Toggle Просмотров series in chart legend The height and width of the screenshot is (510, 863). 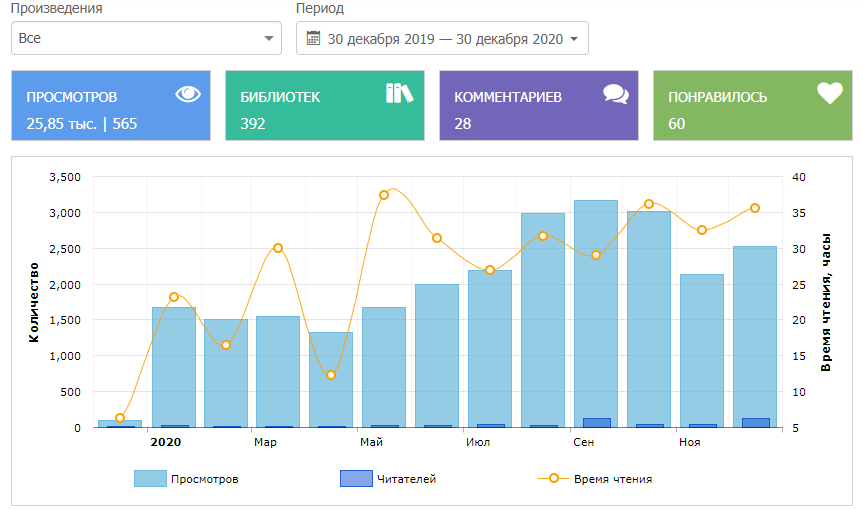tap(204, 479)
